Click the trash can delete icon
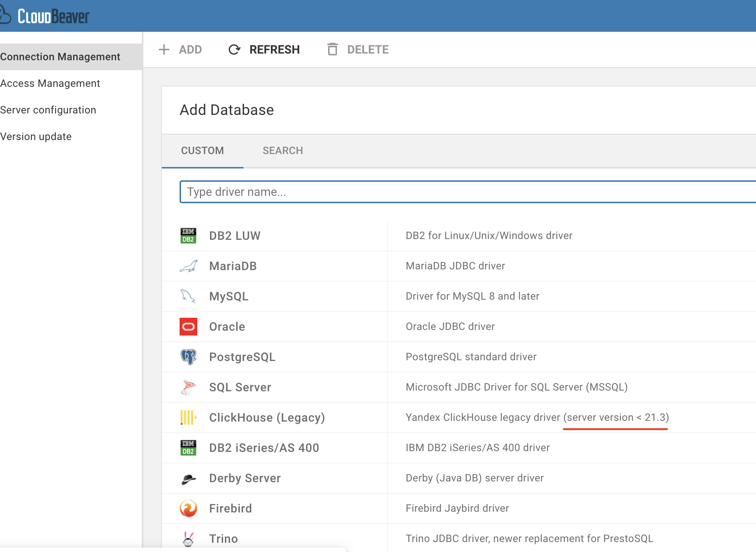 332,49
